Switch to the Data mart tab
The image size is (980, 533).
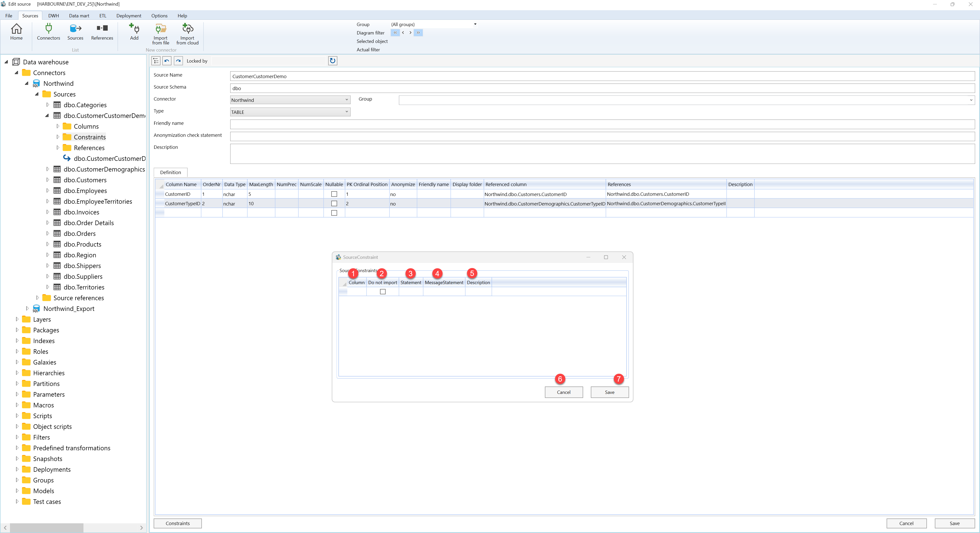79,16
